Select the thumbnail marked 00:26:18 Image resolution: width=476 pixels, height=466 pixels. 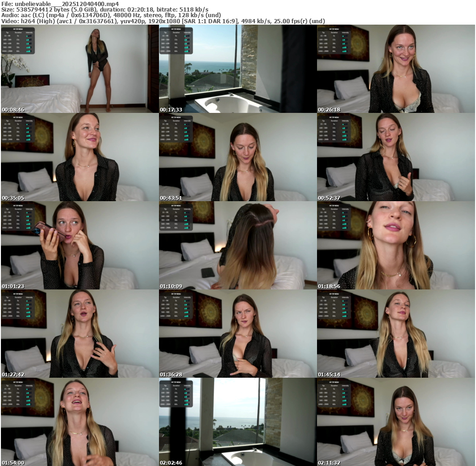(x=396, y=69)
